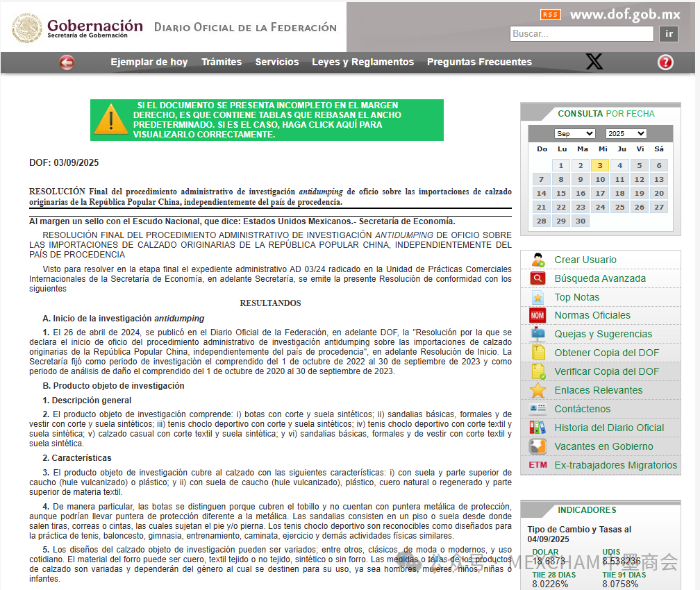Click the red back arrow icon

[x=67, y=62]
